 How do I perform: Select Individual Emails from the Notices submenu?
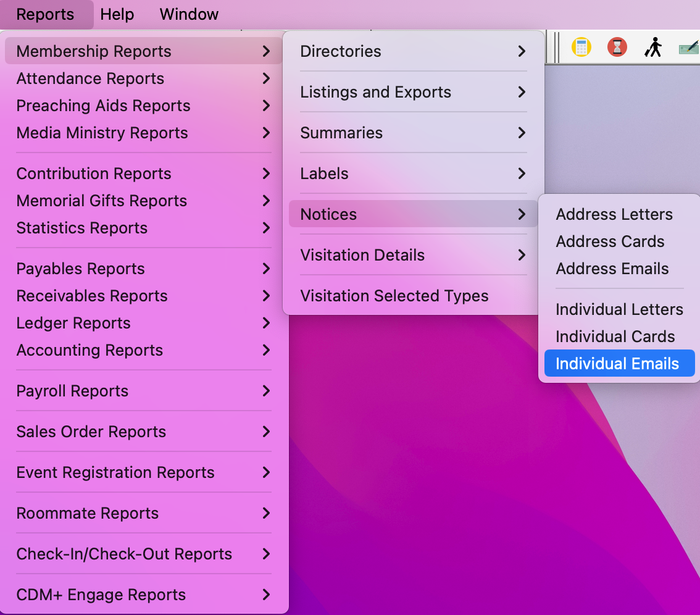click(x=619, y=363)
